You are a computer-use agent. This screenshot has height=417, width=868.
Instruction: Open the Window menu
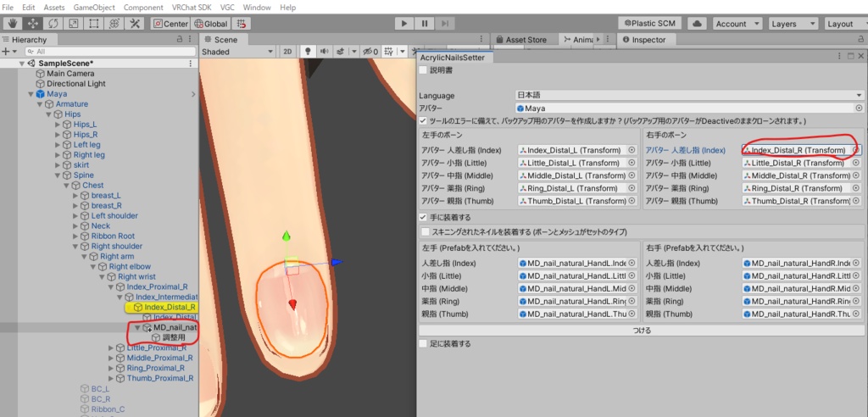[257, 8]
